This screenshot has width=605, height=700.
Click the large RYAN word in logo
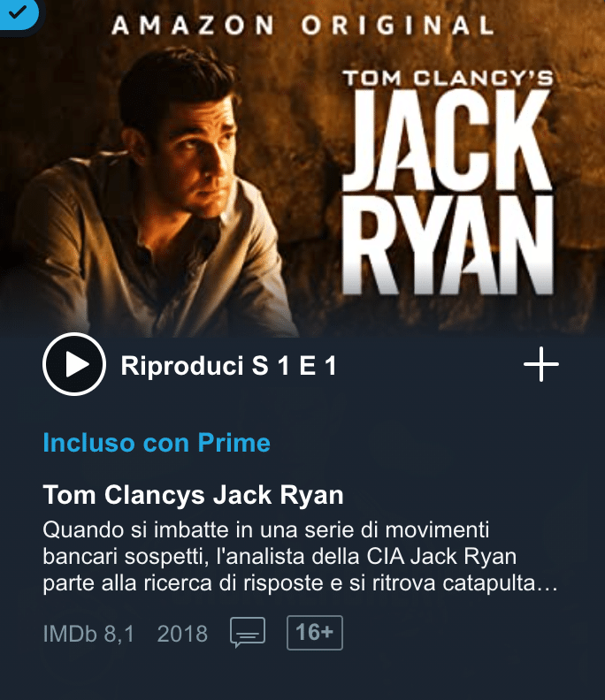448,245
